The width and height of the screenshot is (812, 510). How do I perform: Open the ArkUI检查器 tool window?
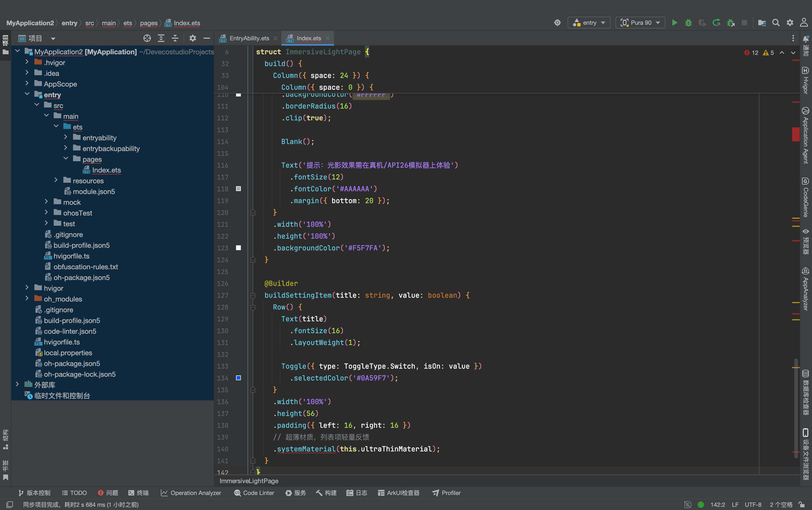(x=399, y=493)
